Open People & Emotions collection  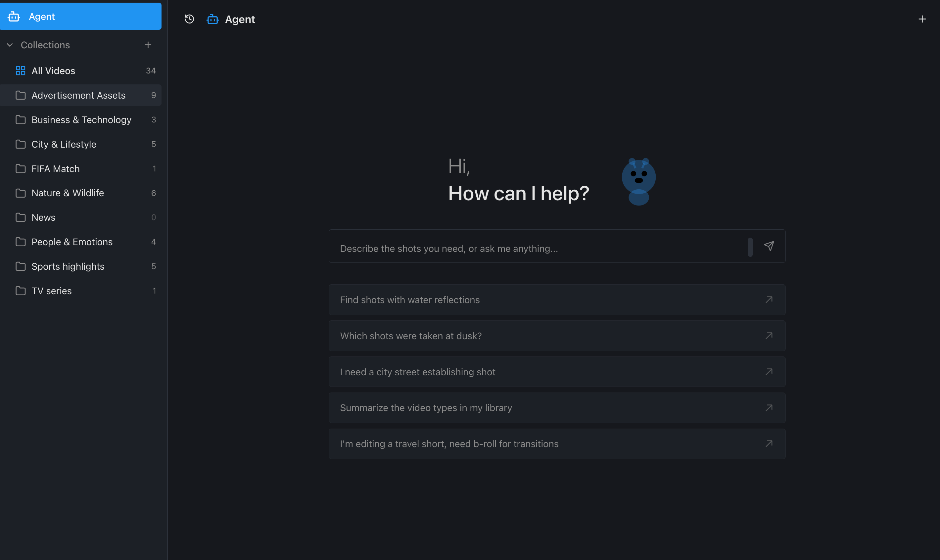coord(81,242)
